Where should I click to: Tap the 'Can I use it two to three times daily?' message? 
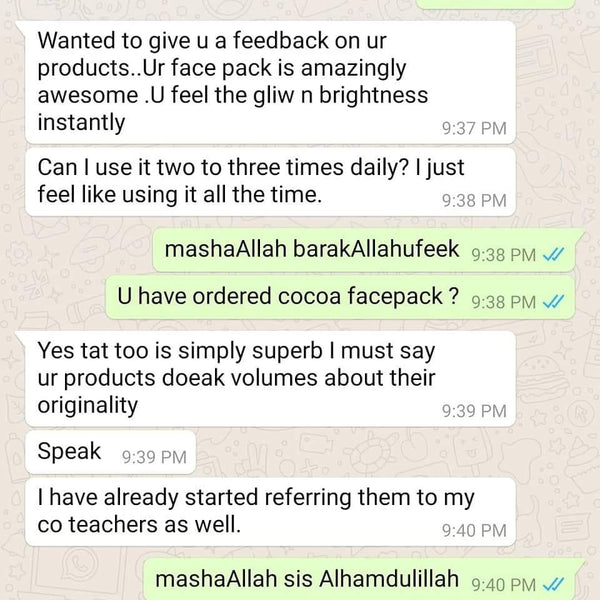tap(270, 182)
